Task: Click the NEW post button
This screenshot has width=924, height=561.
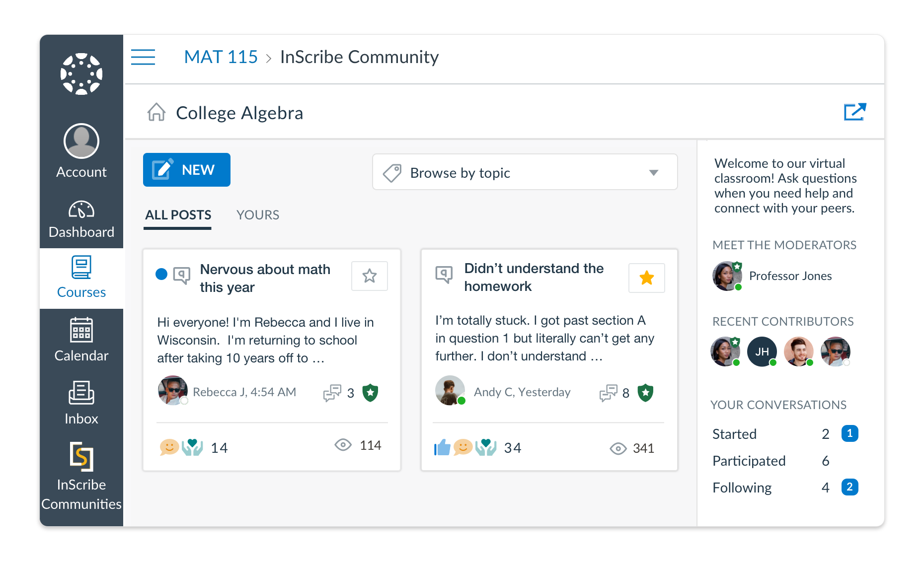Action: click(186, 170)
